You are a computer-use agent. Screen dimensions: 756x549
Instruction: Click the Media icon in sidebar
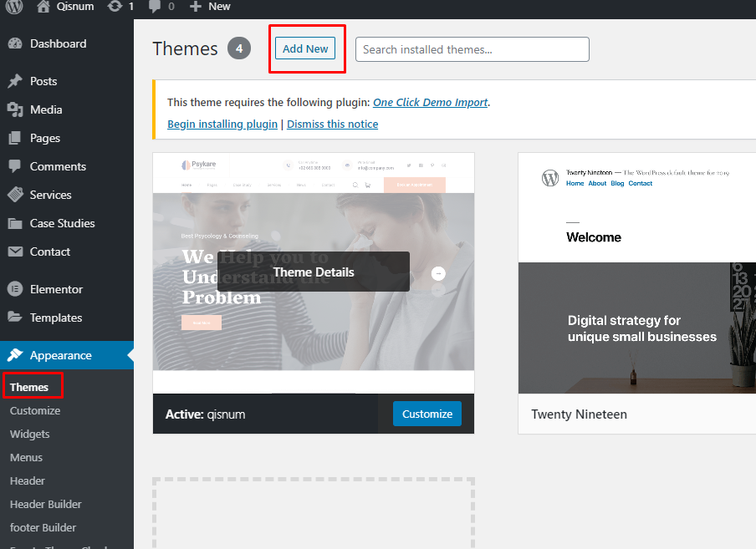pyautogui.click(x=15, y=109)
